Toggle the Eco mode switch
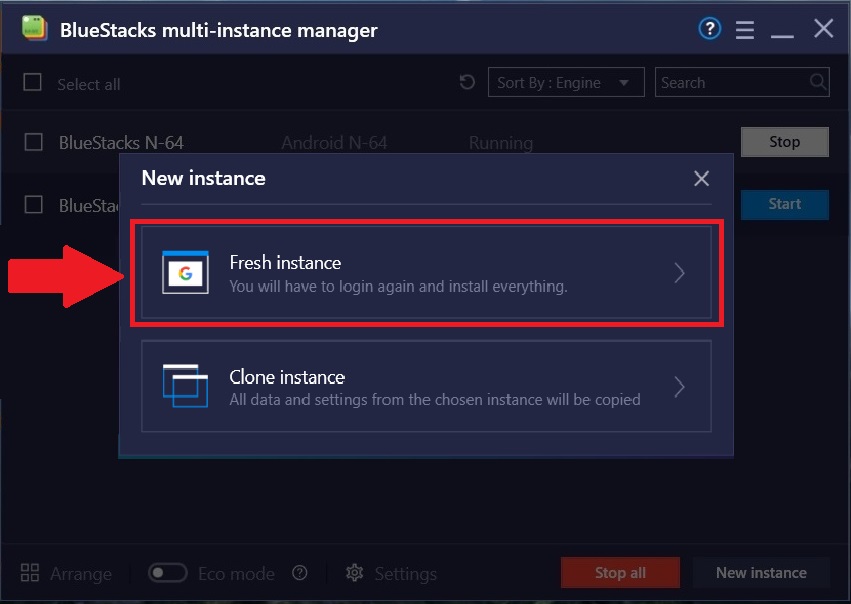851x604 pixels. tap(168, 573)
